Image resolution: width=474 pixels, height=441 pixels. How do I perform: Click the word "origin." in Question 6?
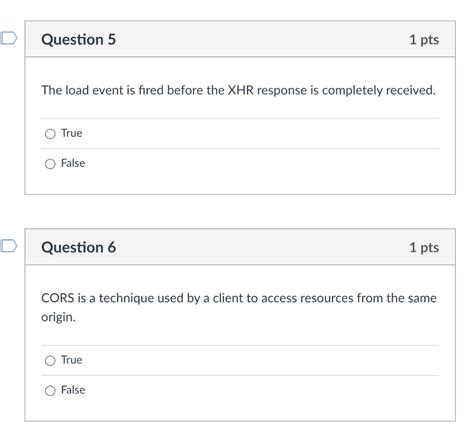(x=58, y=317)
